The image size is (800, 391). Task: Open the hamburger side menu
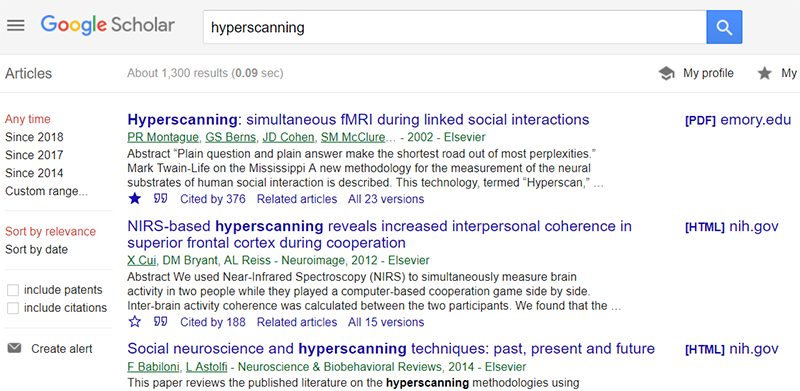(16, 25)
